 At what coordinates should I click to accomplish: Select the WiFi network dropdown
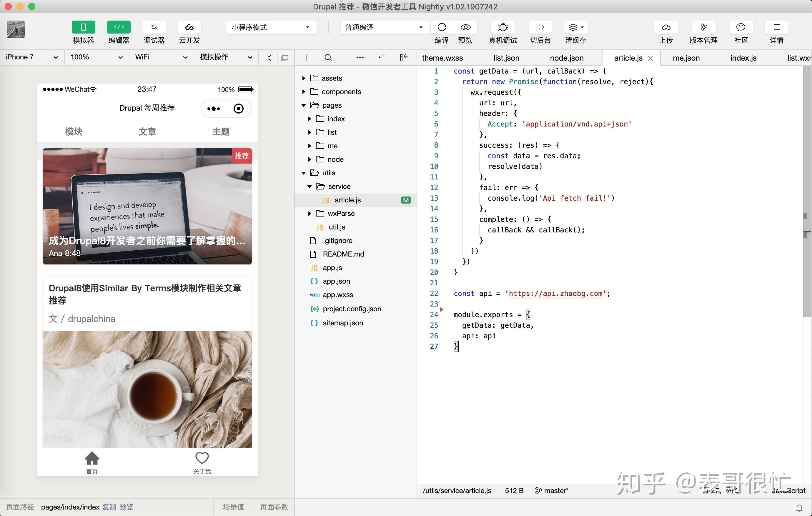click(x=159, y=57)
